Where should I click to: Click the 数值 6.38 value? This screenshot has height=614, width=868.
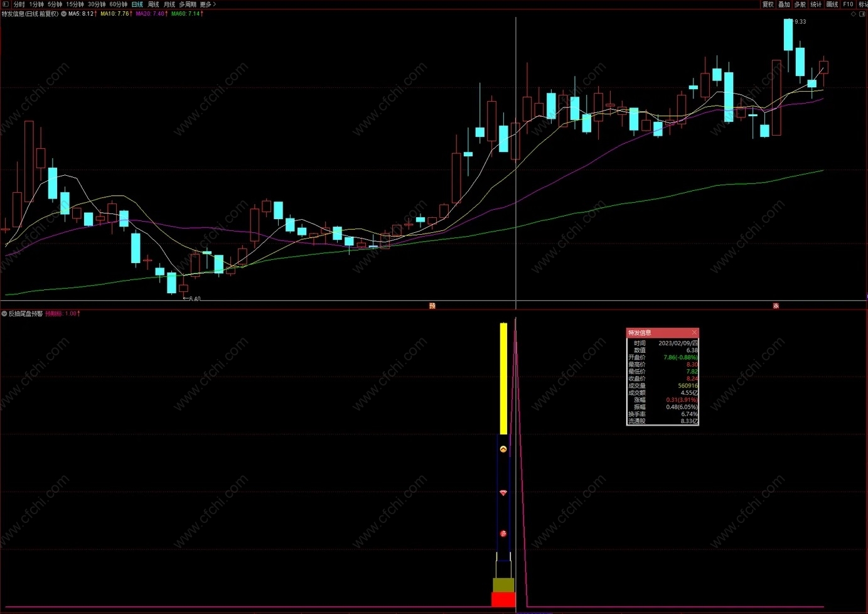(692, 350)
